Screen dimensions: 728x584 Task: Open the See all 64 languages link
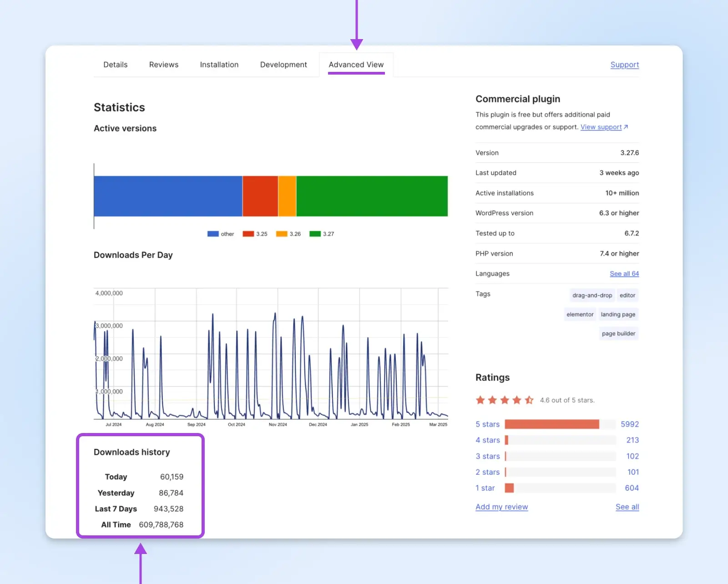click(624, 273)
